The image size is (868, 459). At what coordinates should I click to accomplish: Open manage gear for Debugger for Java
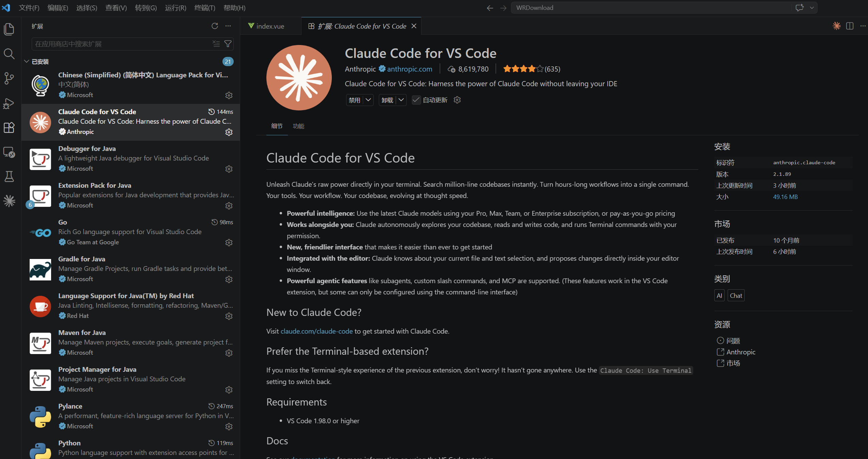tap(229, 169)
